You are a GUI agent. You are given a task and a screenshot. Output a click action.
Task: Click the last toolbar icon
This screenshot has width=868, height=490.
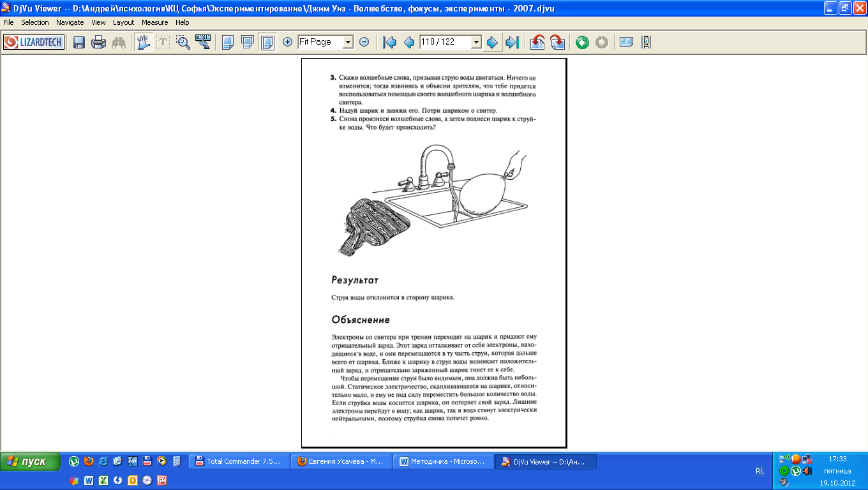(647, 42)
